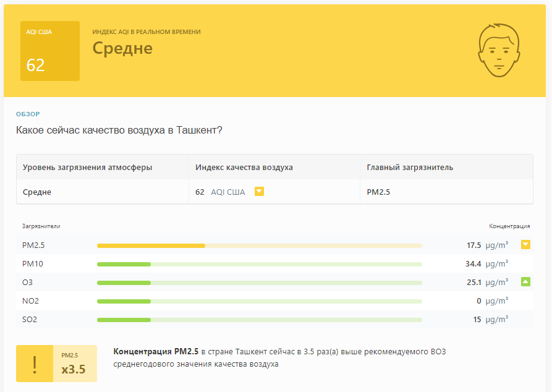Click the PM2.5 main pollutant cell
Viewport: 552px width, 392px height.
(378, 192)
